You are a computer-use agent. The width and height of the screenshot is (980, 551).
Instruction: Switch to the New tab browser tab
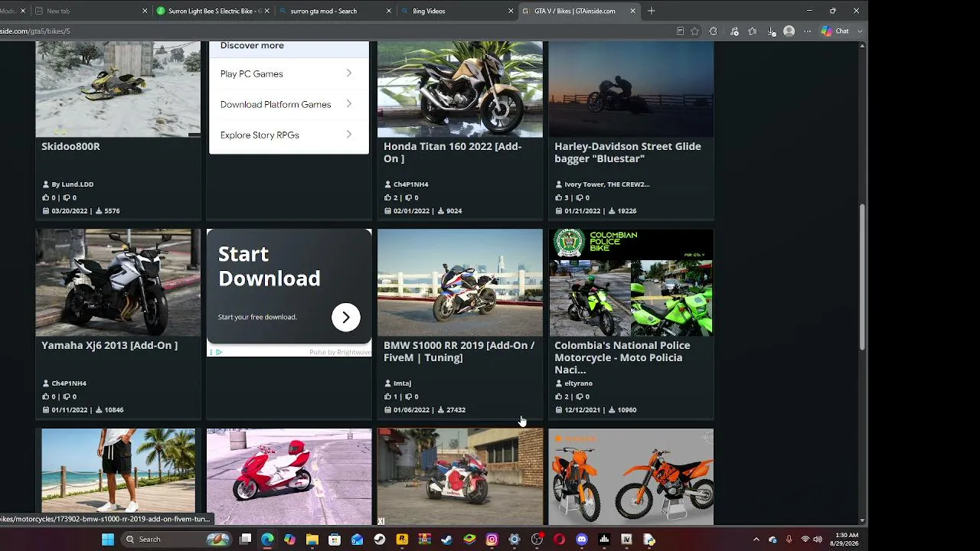[90, 11]
